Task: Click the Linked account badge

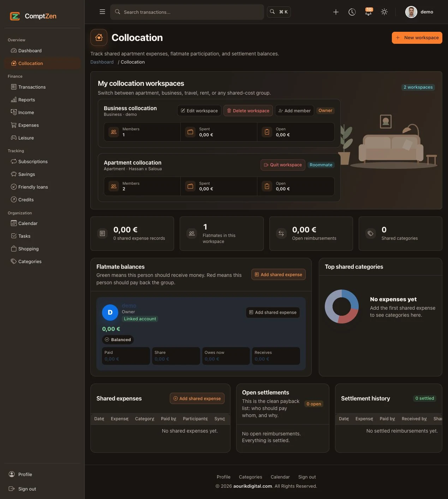Action: pyautogui.click(x=140, y=319)
